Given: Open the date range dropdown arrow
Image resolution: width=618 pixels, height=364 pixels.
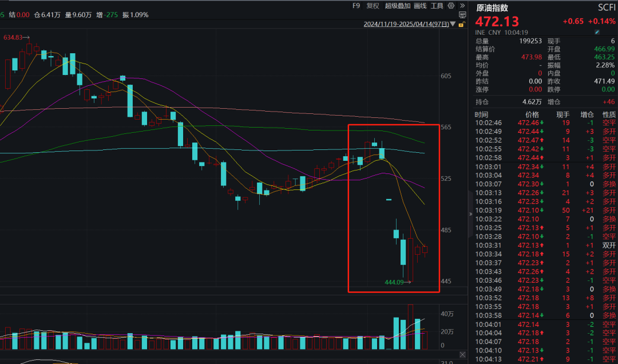Looking at the screenshot, I should (x=453, y=25).
